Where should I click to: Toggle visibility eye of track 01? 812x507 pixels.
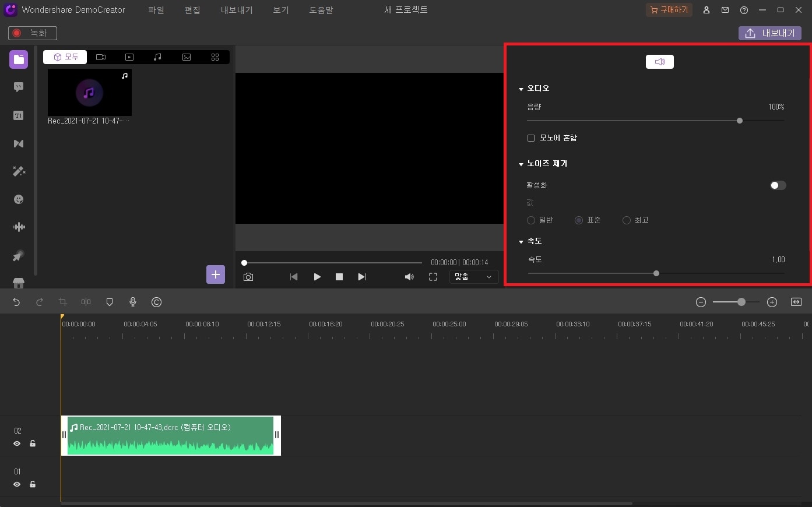click(17, 484)
